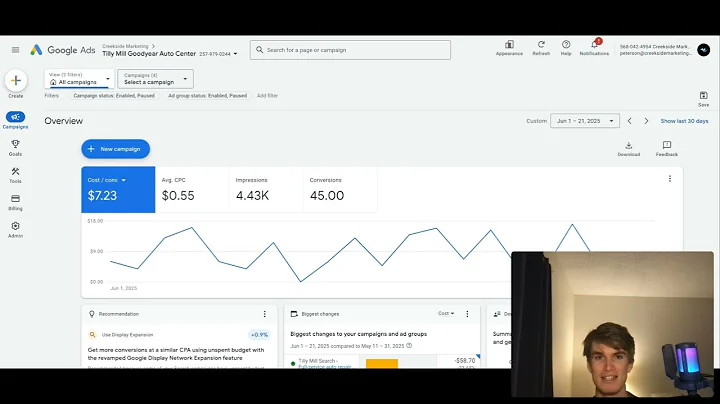Click the search magnifier icon

coord(259,50)
